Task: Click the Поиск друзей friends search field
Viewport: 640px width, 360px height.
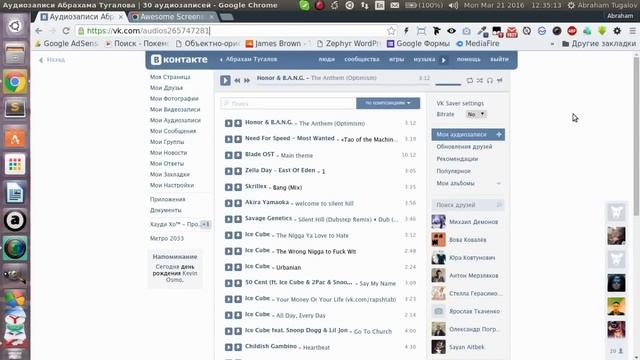Action: [468, 205]
